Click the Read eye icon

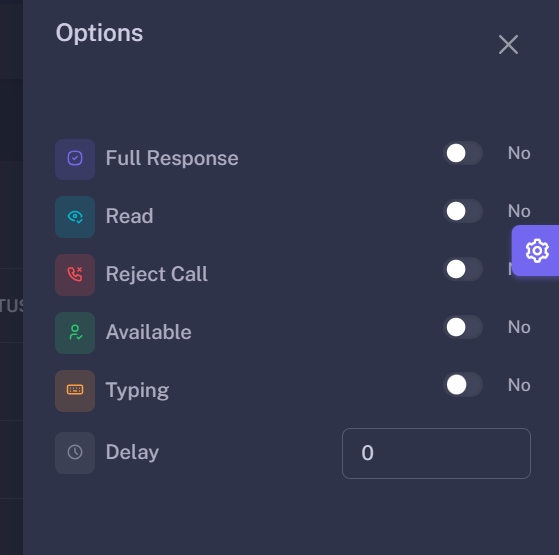75,217
